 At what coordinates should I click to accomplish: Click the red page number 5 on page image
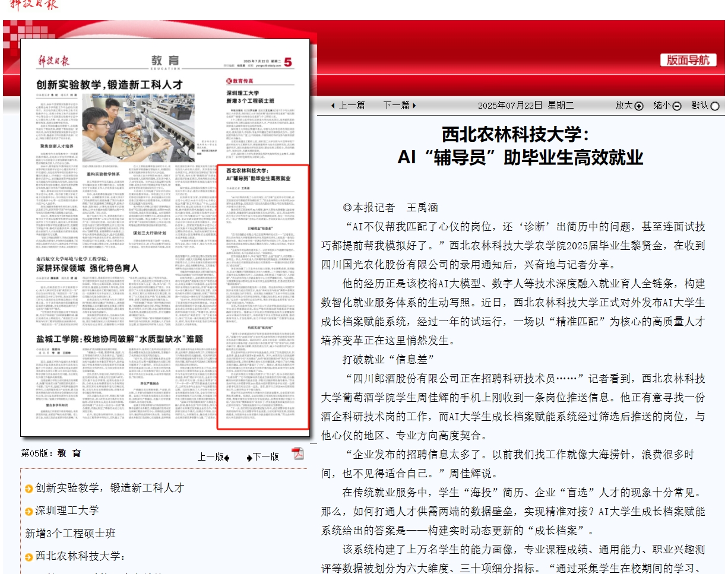coord(288,62)
